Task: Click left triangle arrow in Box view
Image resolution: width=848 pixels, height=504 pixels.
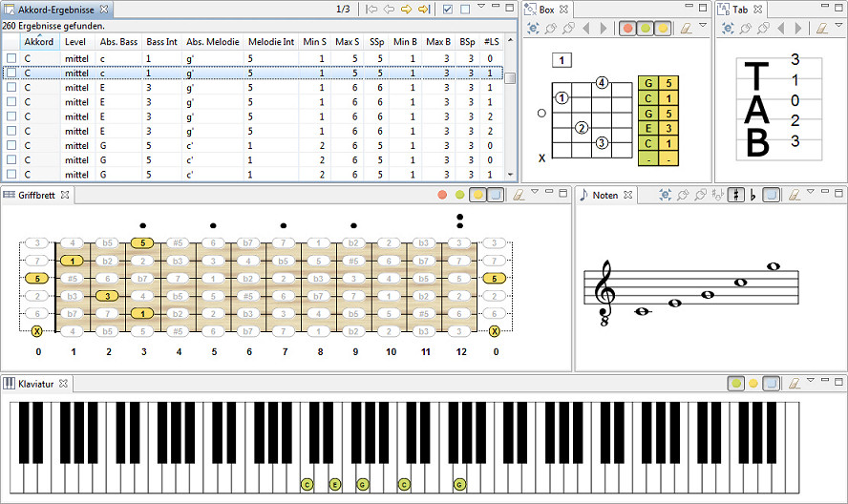Action: [x=586, y=28]
